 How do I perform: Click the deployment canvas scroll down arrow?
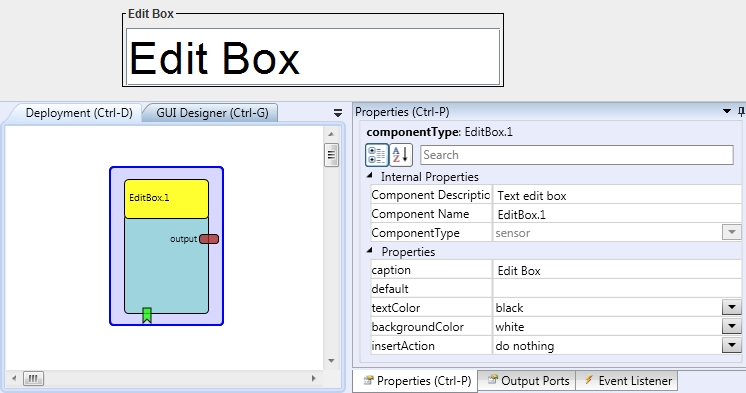[x=331, y=361]
